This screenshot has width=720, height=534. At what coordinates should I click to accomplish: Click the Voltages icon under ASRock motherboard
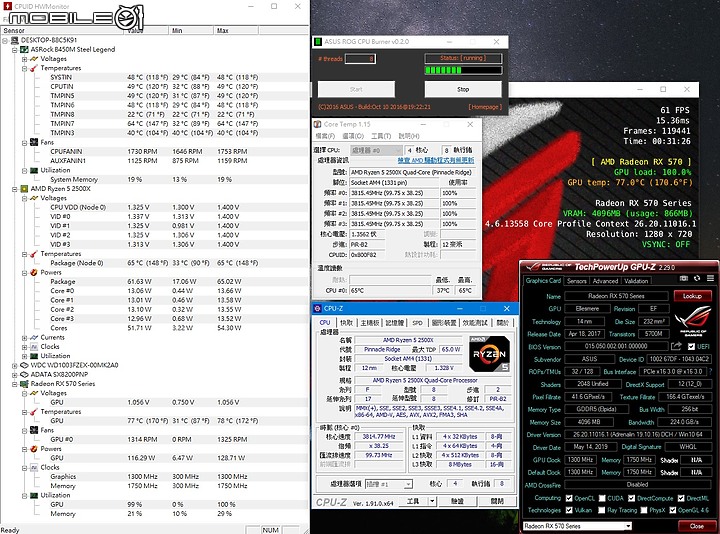point(34,59)
